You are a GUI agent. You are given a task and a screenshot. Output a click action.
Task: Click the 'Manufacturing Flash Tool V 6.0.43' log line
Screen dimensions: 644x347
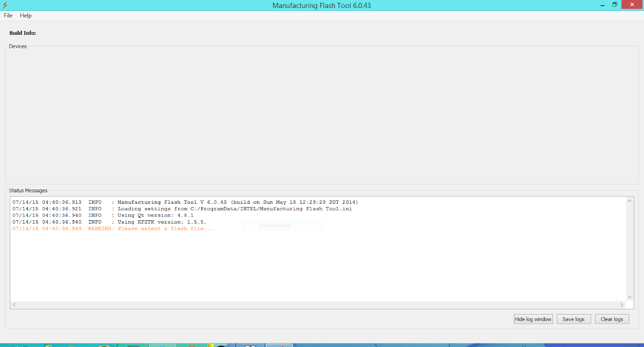pyautogui.click(x=185, y=203)
